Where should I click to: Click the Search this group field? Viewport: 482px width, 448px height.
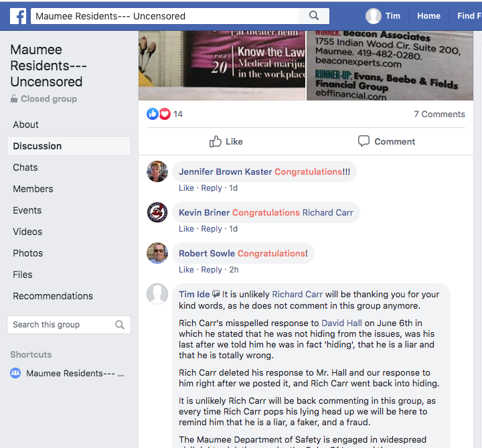coord(69,325)
